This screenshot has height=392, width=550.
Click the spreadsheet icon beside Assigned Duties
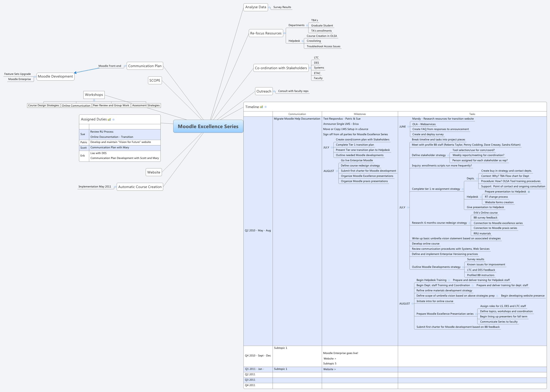[x=109, y=119]
